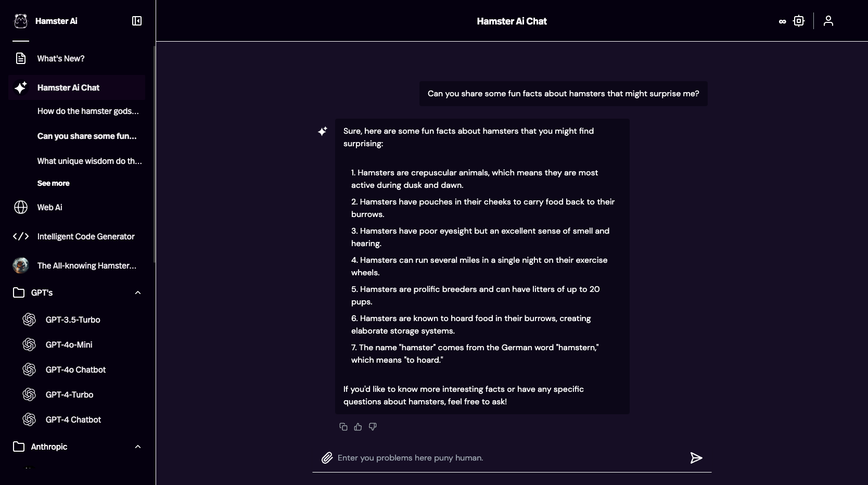Open the screenshot capture icon in the header
The height and width of the screenshot is (485, 868).
point(799,21)
